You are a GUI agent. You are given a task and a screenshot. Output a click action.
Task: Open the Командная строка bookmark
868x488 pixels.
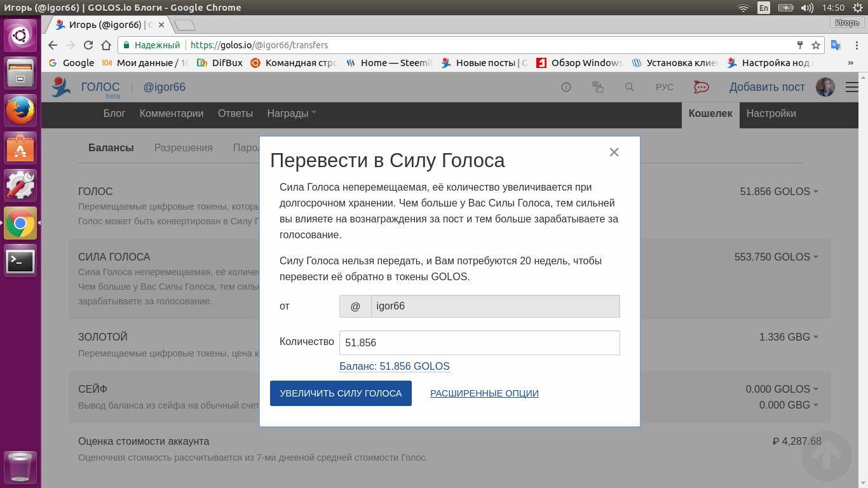pos(294,63)
